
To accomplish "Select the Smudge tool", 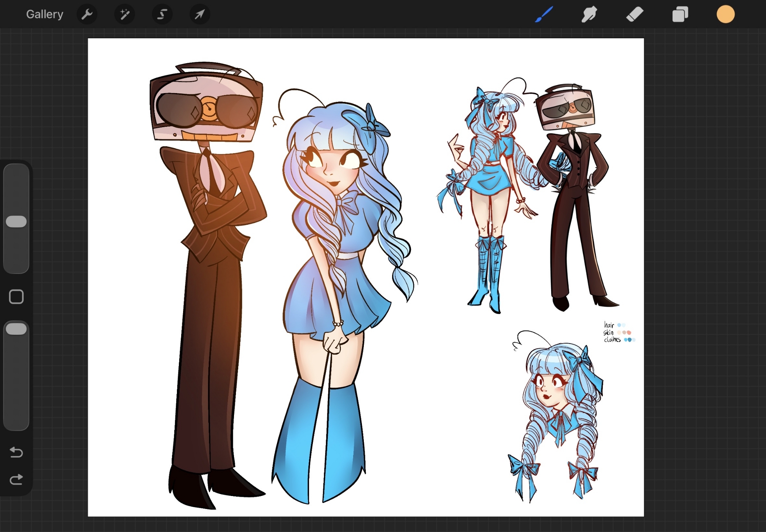I will pos(589,15).
